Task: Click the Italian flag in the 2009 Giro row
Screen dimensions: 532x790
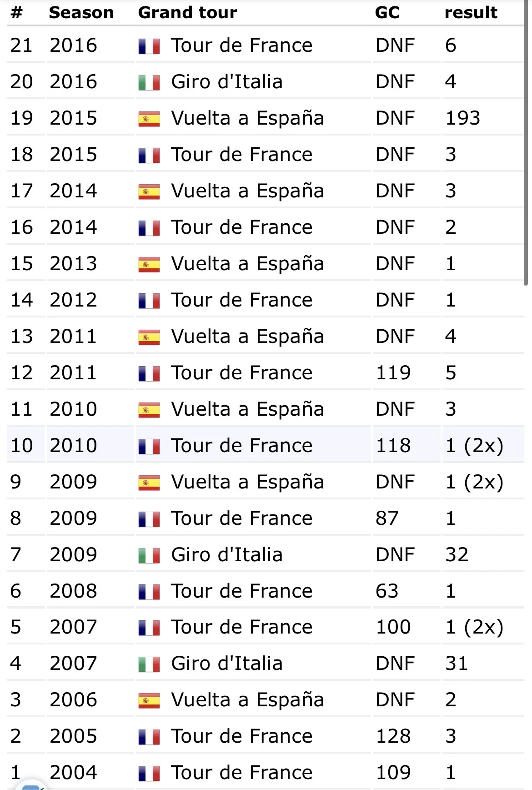Action: 149,555
